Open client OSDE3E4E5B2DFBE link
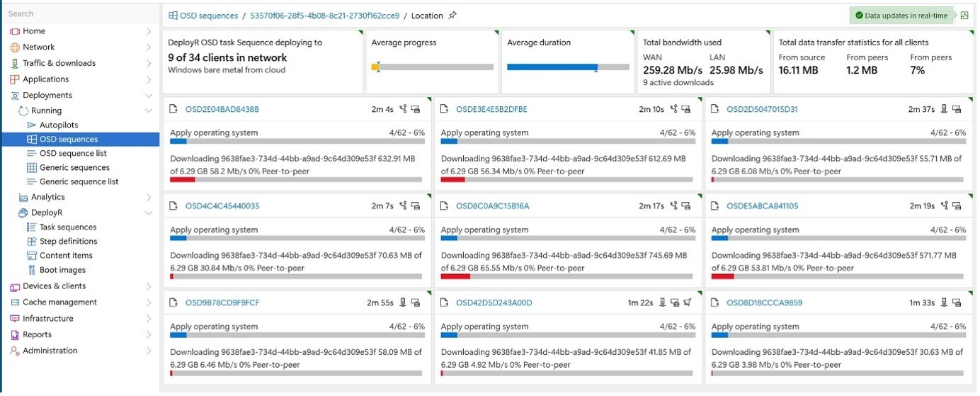 pyautogui.click(x=491, y=110)
